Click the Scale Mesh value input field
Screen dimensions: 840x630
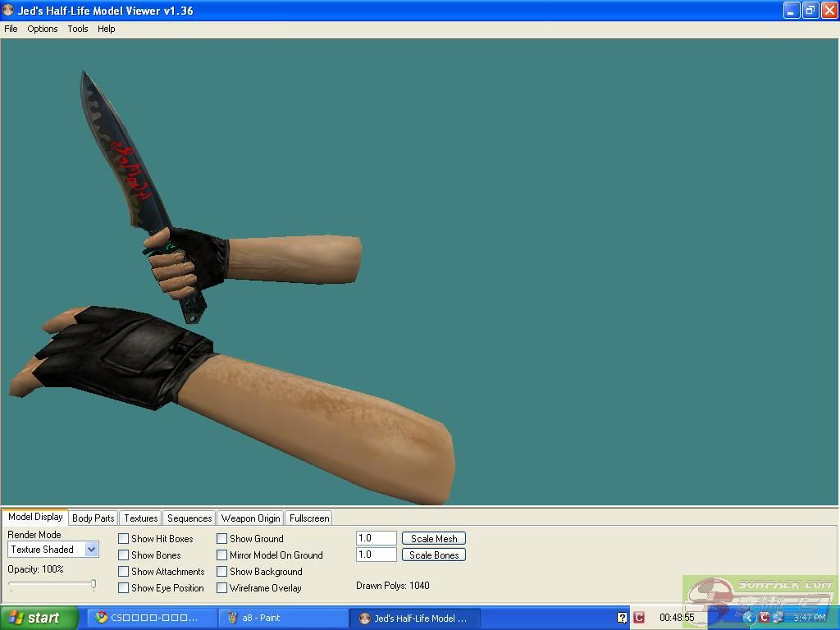pos(376,538)
